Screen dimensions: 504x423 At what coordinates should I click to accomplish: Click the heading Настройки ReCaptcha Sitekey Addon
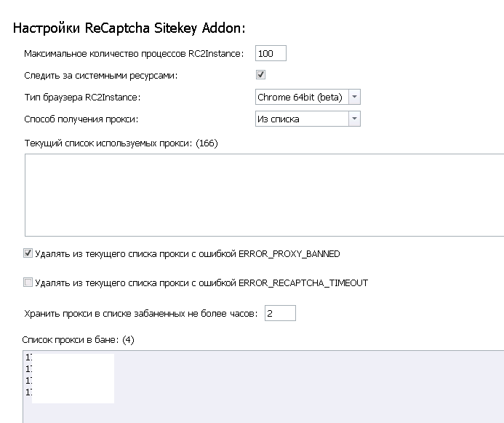pos(129,28)
